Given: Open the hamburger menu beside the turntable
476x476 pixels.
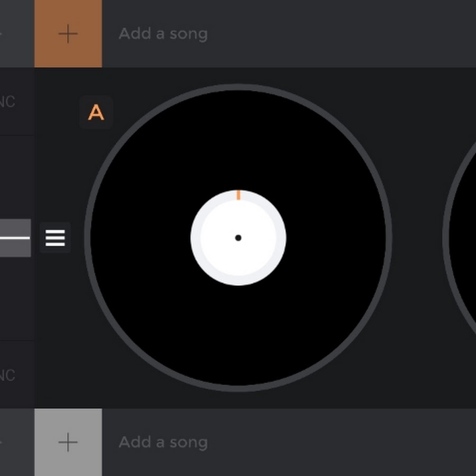Looking at the screenshot, I should [x=55, y=237].
